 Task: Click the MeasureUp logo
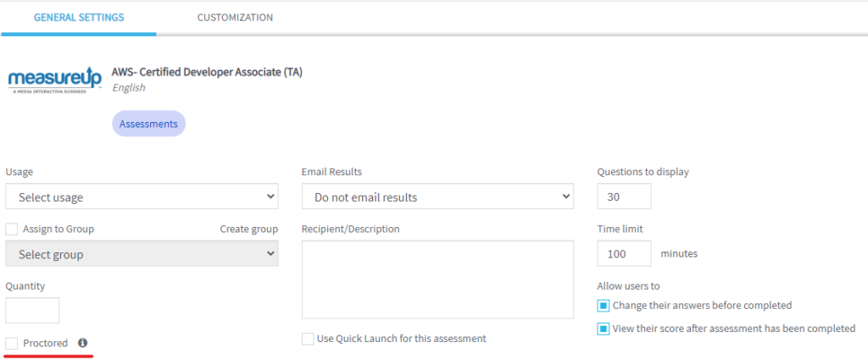[55, 81]
